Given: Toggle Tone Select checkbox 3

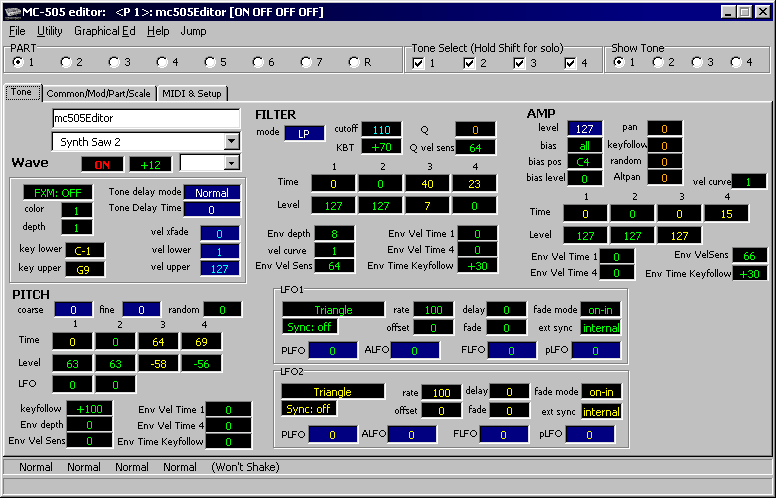Looking at the screenshot, I should pyautogui.click(x=519, y=63).
